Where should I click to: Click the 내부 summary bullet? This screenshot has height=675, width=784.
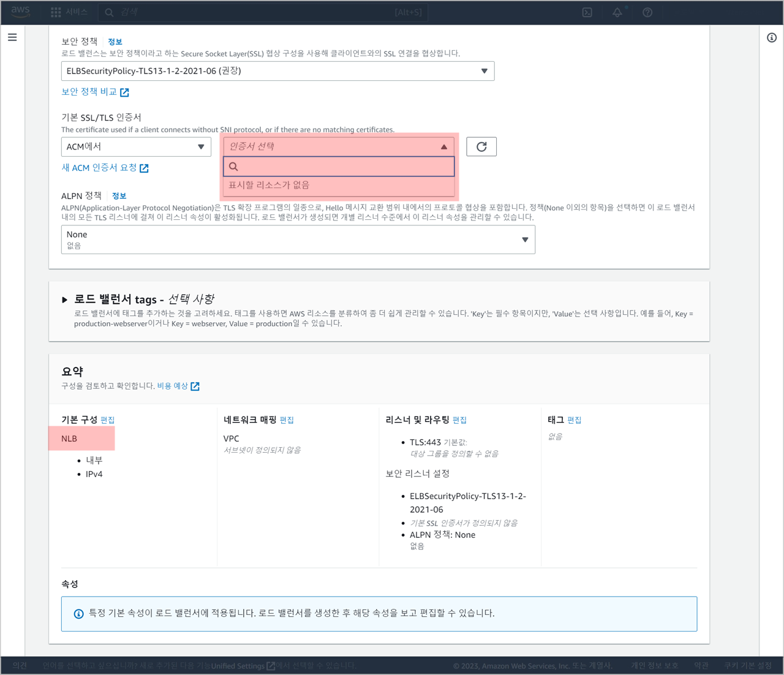pos(94,460)
